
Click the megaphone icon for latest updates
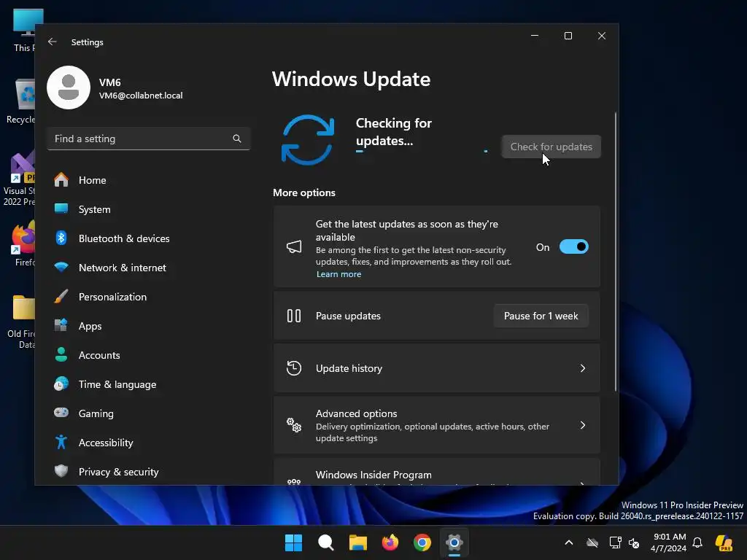(x=294, y=246)
